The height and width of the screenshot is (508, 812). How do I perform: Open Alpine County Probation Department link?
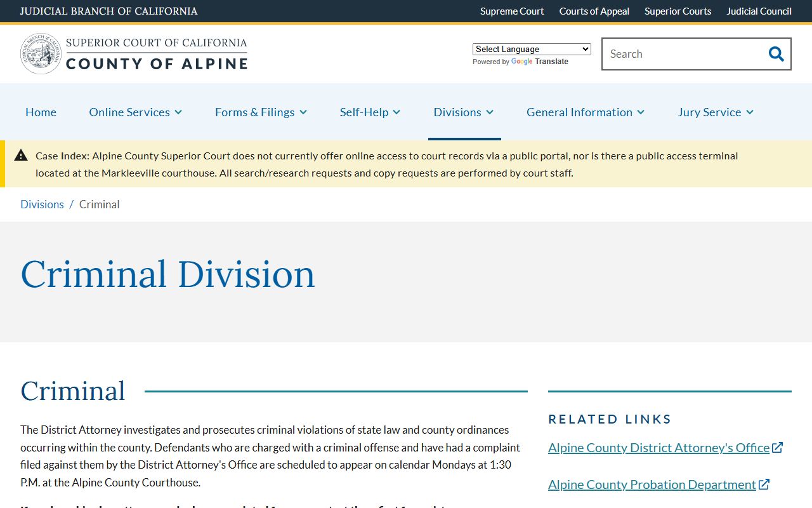coord(652,484)
